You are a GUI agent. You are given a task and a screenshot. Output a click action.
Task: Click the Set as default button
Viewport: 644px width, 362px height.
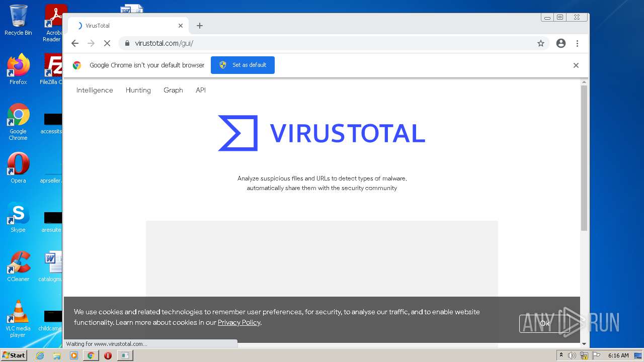[243, 65]
